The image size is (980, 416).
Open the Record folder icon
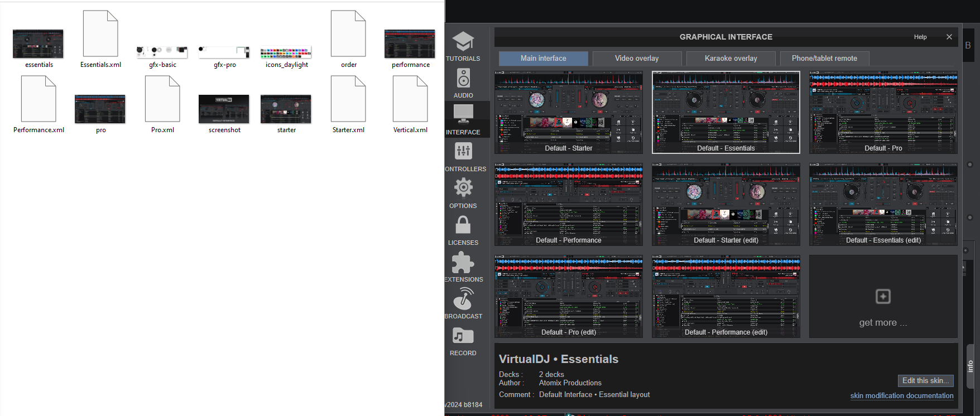[463, 336]
